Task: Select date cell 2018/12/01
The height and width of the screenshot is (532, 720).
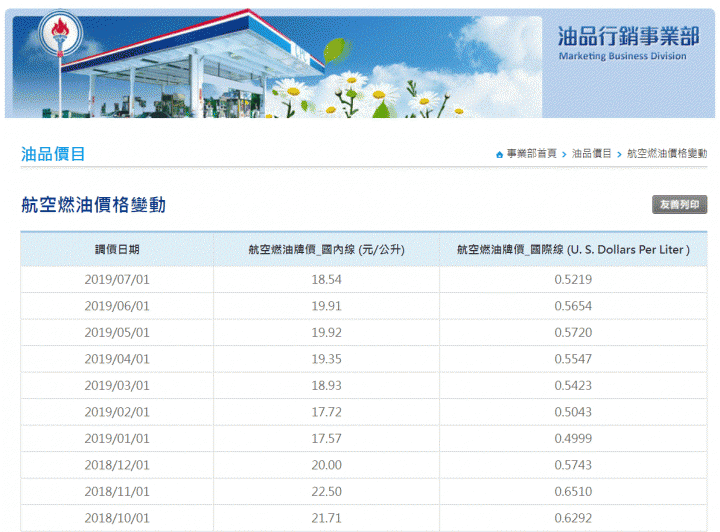Action: (x=117, y=465)
